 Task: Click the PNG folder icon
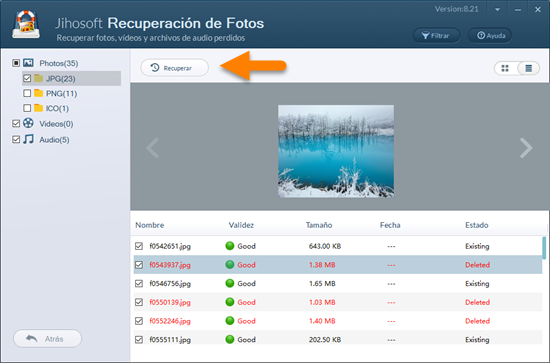click(x=39, y=93)
